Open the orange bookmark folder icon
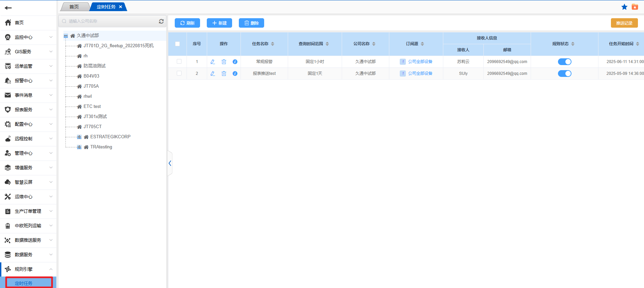 635,7
